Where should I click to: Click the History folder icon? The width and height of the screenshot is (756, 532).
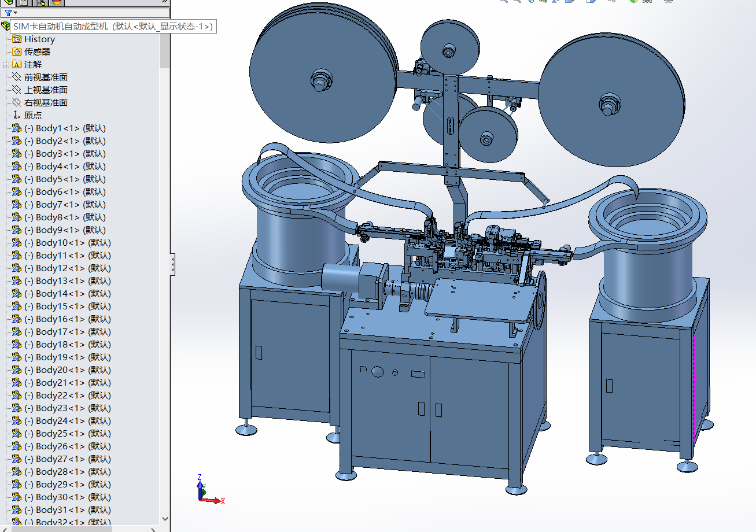17,39
